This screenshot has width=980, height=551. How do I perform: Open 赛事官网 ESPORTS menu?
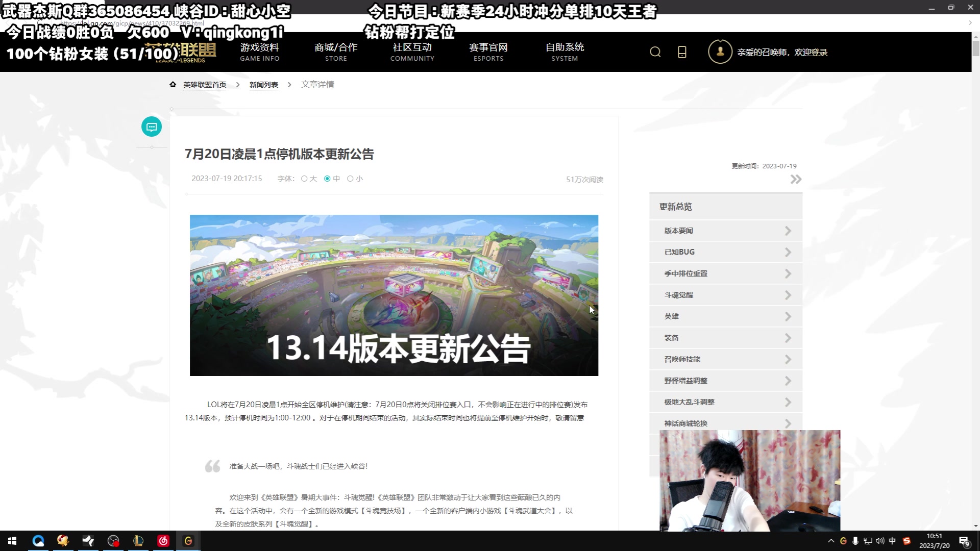[488, 52]
